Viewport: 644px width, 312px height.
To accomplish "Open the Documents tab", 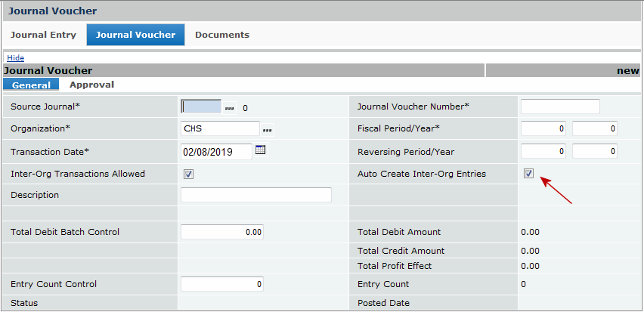I will click(x=221, y=35).
